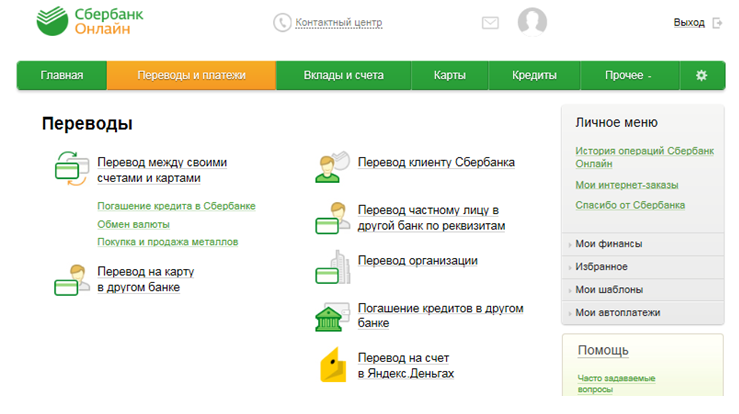
Task: Open Покупка и продажа металлов link
Action: (x=168, y=242)
